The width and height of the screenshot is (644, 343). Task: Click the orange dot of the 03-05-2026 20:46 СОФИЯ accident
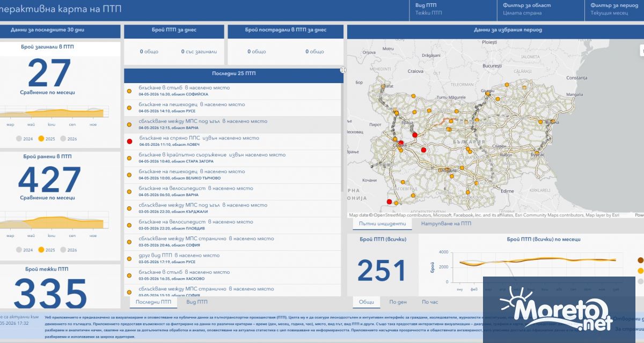129,242
